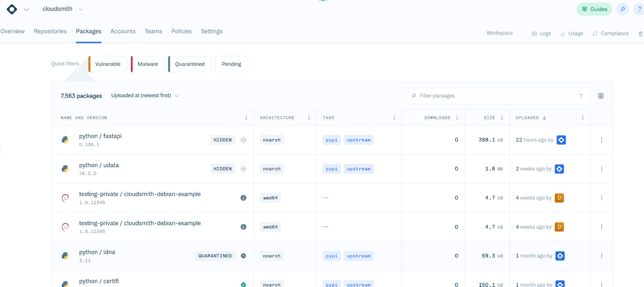
Task: Click the upstream tag on fastapi row
Action: click(359, 140)
